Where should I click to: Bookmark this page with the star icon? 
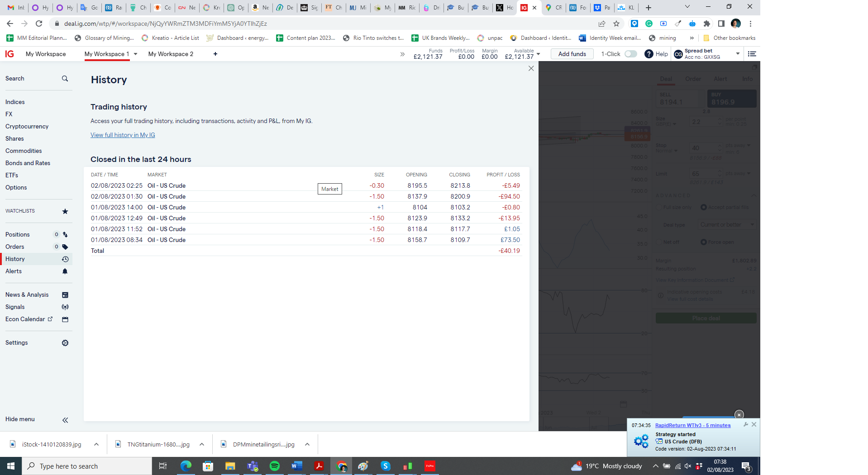click(x=616, y=24)
